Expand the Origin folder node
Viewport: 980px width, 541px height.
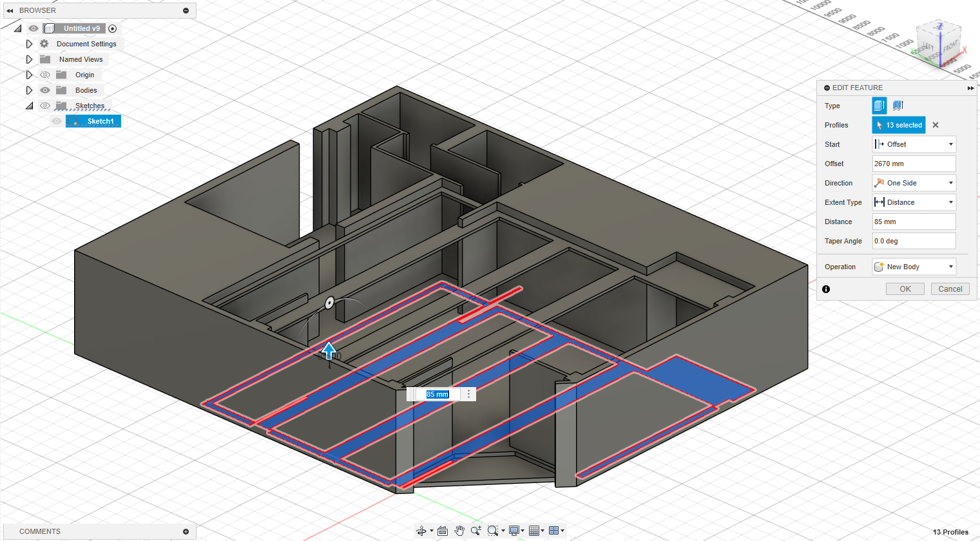click(29, 75)
